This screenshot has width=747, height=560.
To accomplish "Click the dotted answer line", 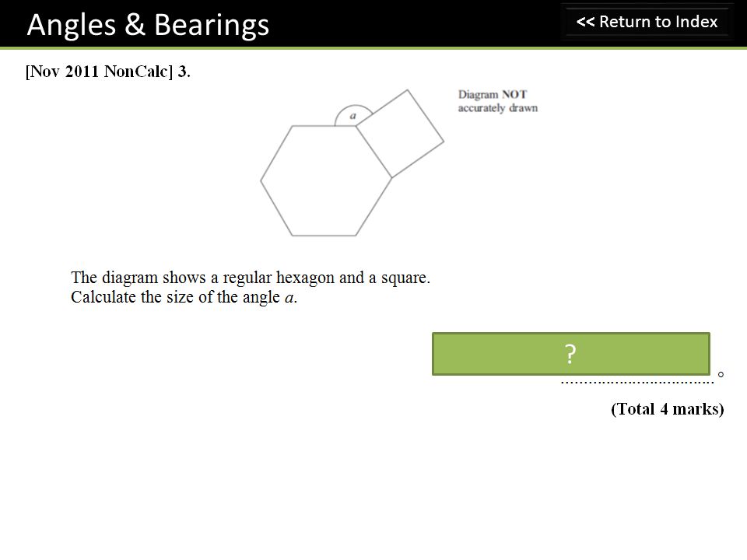I will [637, 382].
